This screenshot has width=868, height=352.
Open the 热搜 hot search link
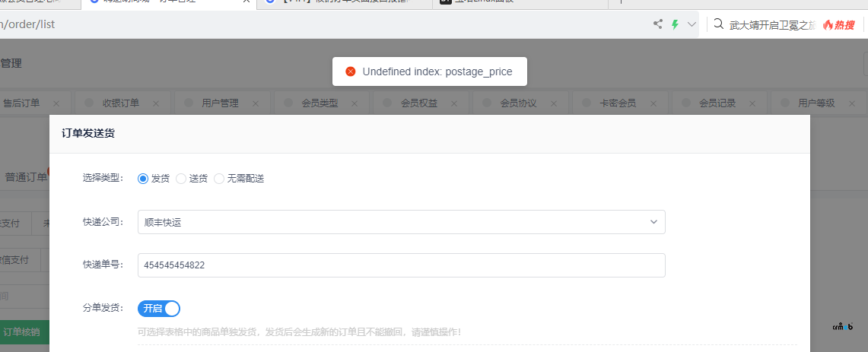(x=838, y=24)
